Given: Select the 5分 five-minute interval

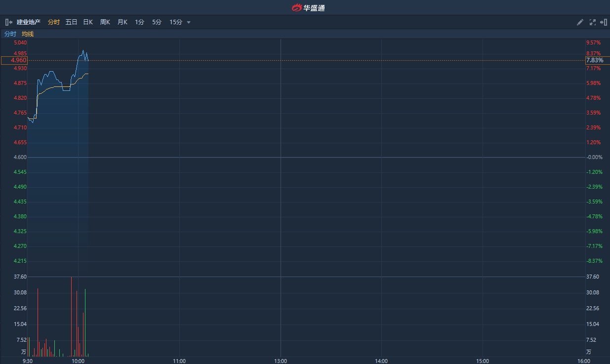Looking at the screenshot, I should point(157,22).
